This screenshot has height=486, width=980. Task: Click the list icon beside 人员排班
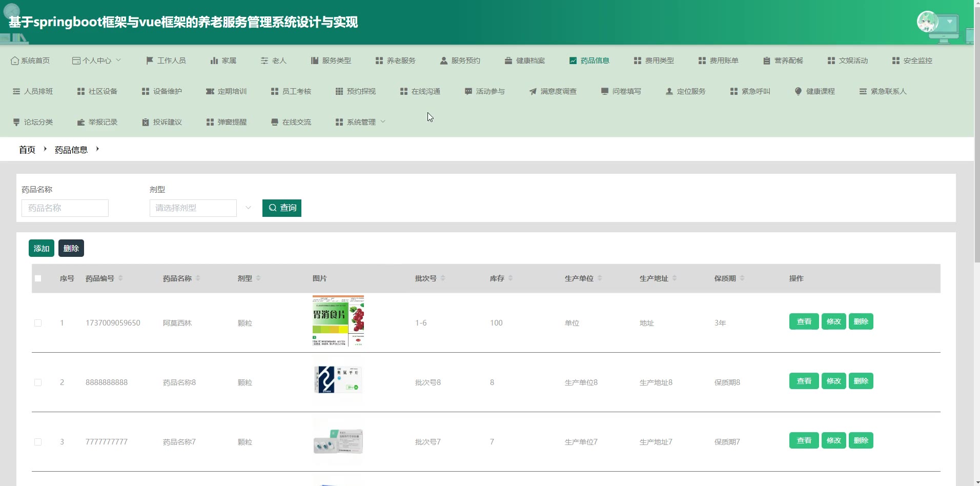tap(16, 91)
